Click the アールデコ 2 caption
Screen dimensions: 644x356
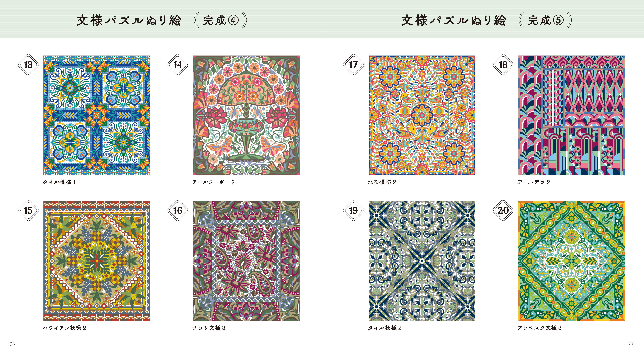[x=534, y=182]
